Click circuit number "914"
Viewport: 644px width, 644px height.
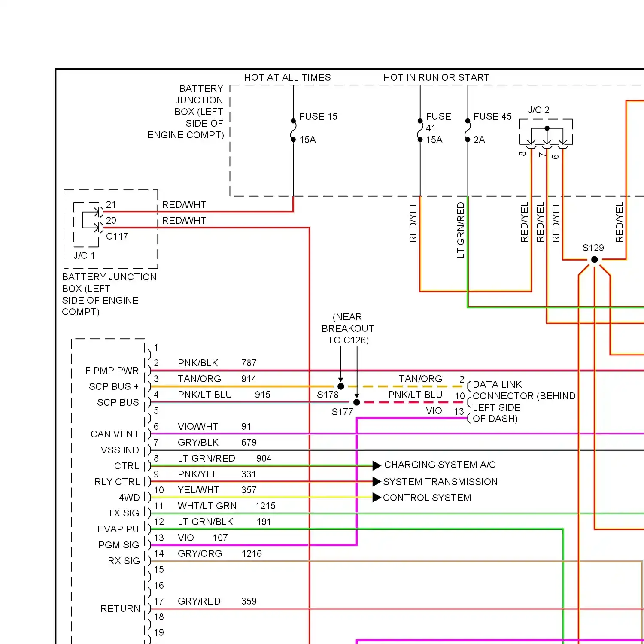coord(249,379)
